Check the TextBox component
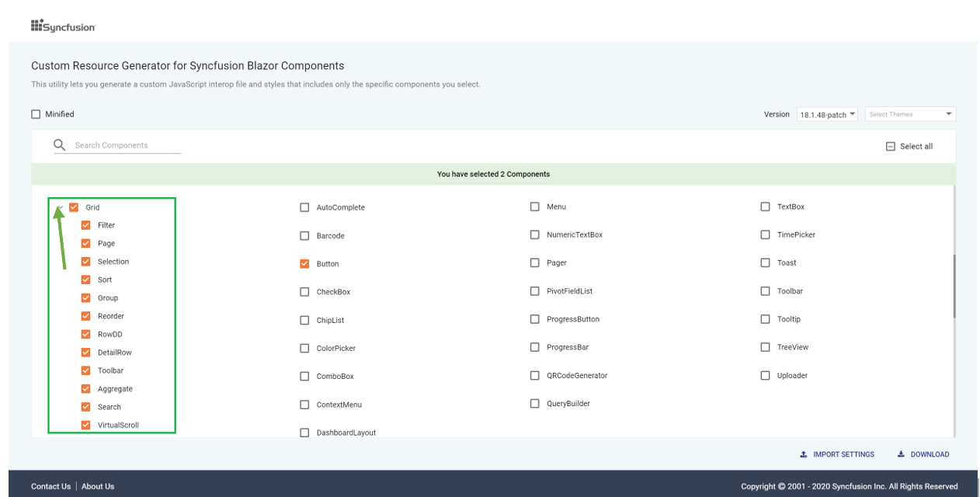This screenshot has height=497, width=980. click(766, 207)
